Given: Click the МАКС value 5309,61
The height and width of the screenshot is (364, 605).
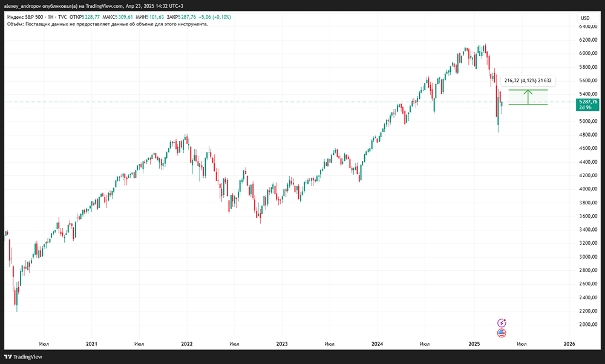Looking at the screenshot, I should (124, 17).
